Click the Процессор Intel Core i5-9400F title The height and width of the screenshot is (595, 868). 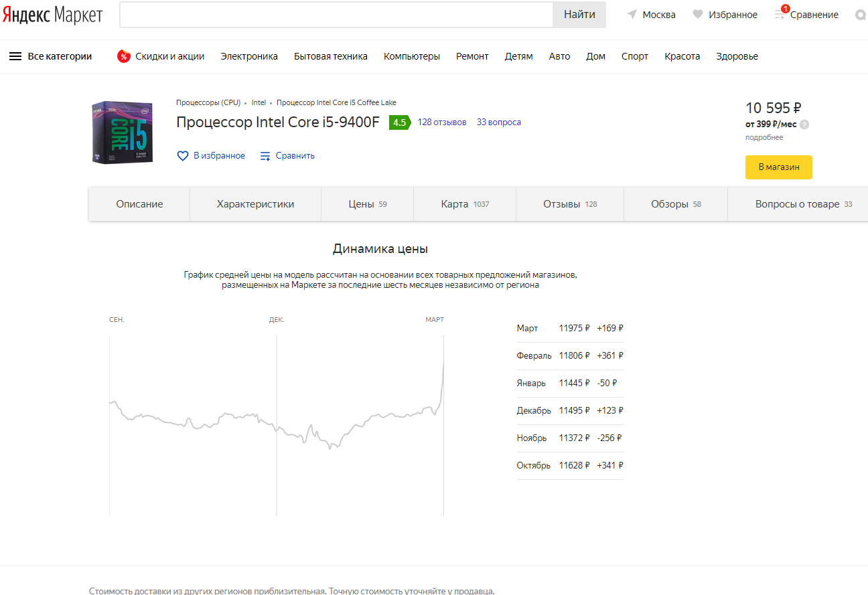[278, 122]
